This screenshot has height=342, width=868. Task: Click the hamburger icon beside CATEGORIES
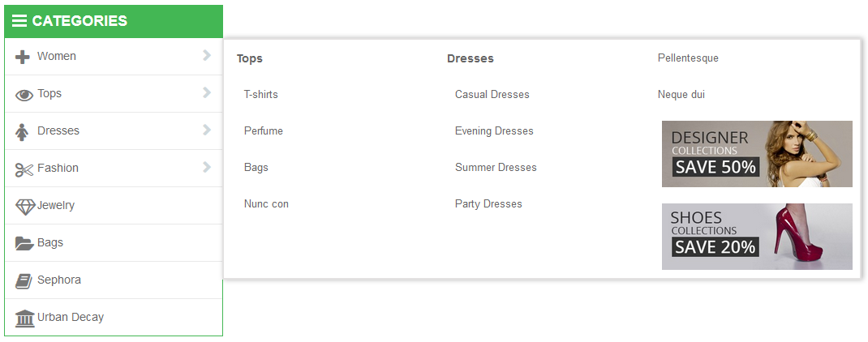pos(19,21)
